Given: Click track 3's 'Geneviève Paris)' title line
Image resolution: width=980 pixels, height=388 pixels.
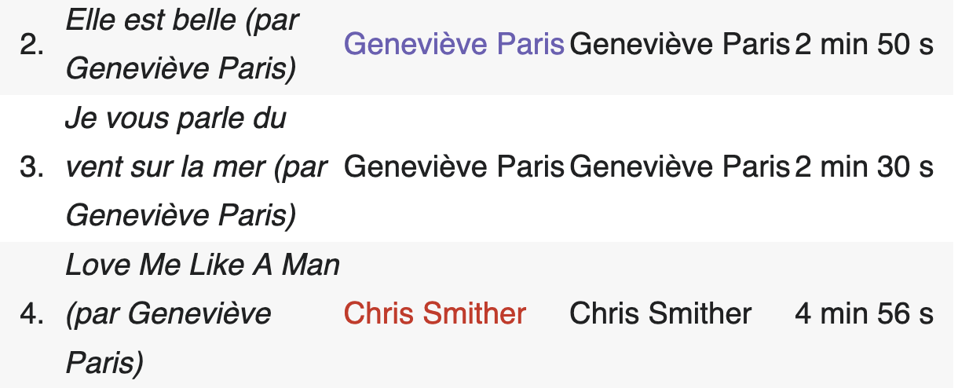Looking at the screenshot, I should 181,215.
